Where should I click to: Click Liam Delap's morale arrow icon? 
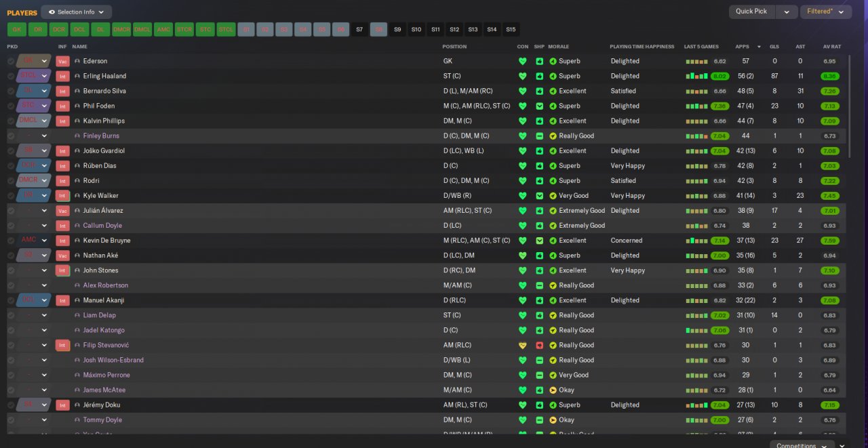553,315
